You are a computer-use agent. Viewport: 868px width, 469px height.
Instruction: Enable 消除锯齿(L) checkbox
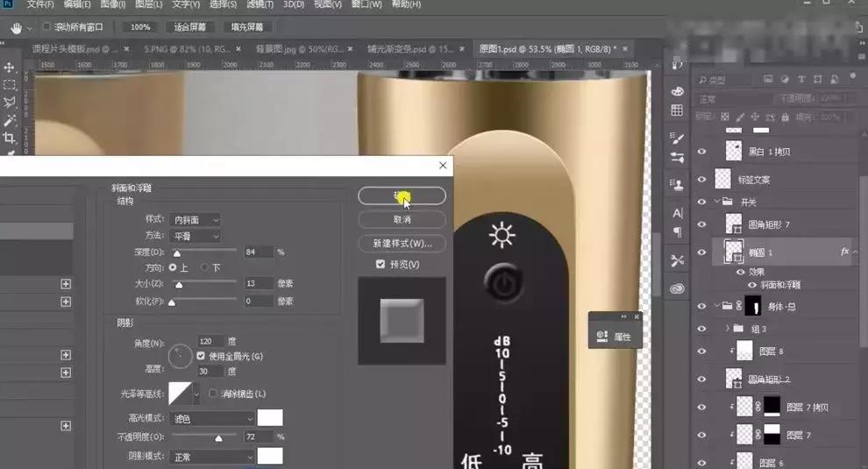tap(212, 393)
